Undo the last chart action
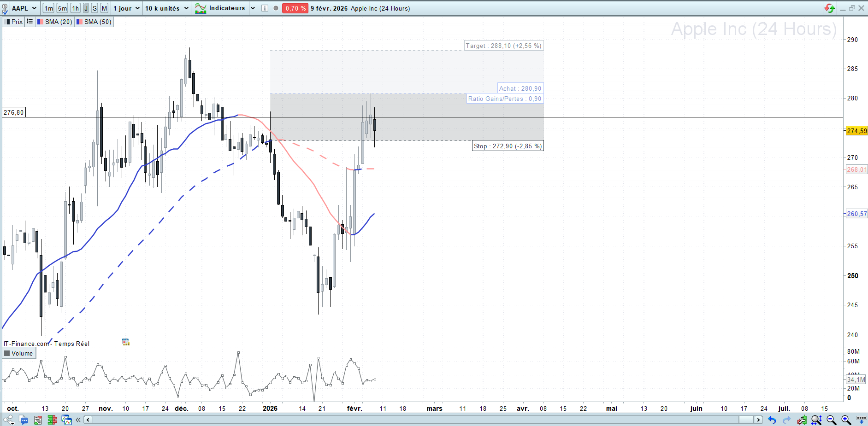 click(772, 420)
